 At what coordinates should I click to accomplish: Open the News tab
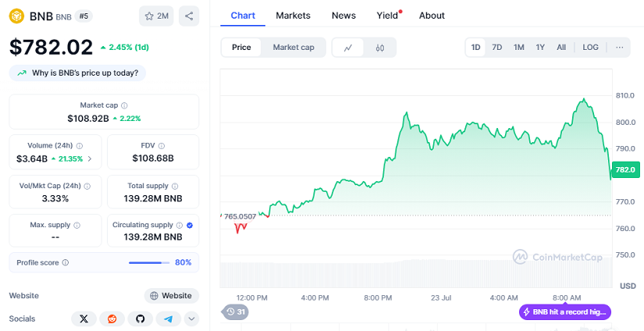[x=343, y=16]
